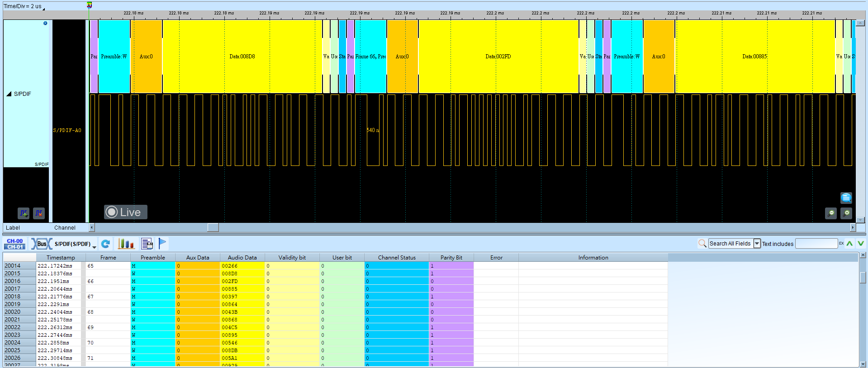Click the Validity bit column header
This screenshot has width=868, height=368.
(292, 258)
